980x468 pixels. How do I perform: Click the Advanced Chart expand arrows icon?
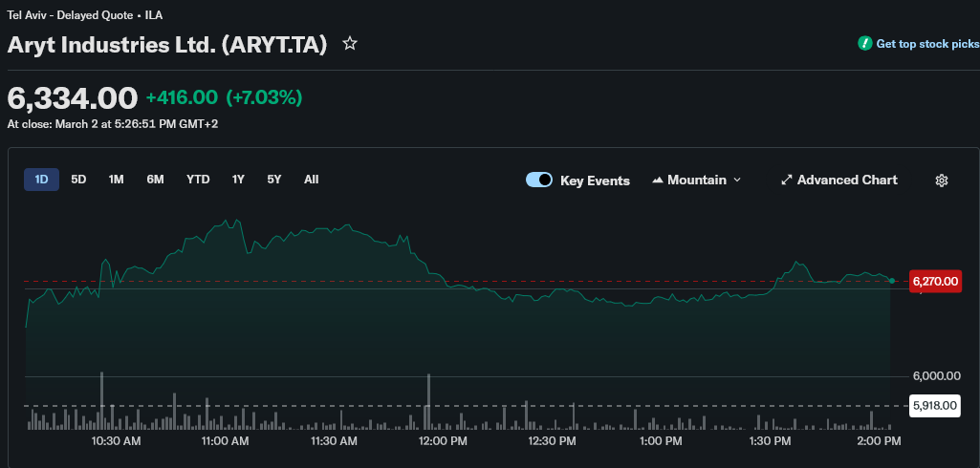[x=786, y=181]
